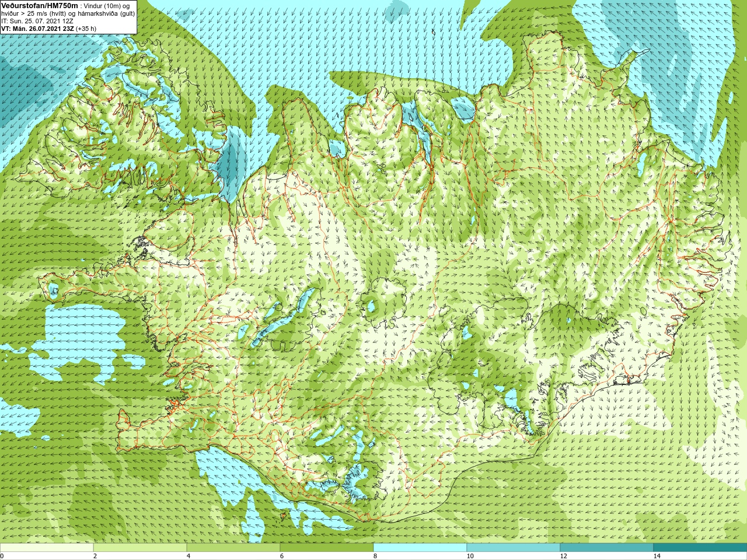Click the olive green 6–8 legend swatch
The height and width of the screenshot is (560, 747).
click(x=327, y=548)
